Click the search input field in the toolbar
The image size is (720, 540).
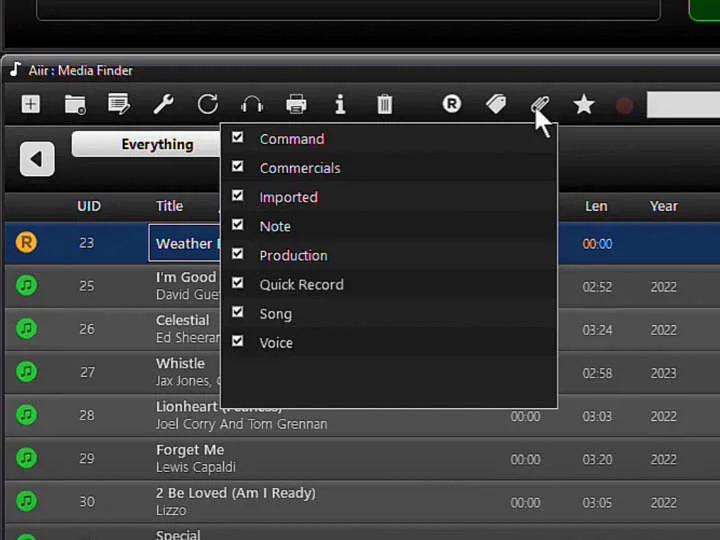[x=683, y=105]
